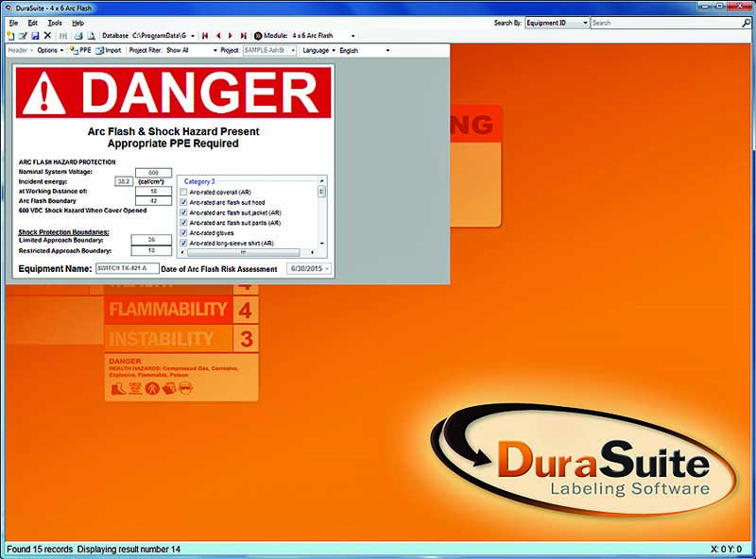Click the Limited Approach Boundary field

point(151,240)
